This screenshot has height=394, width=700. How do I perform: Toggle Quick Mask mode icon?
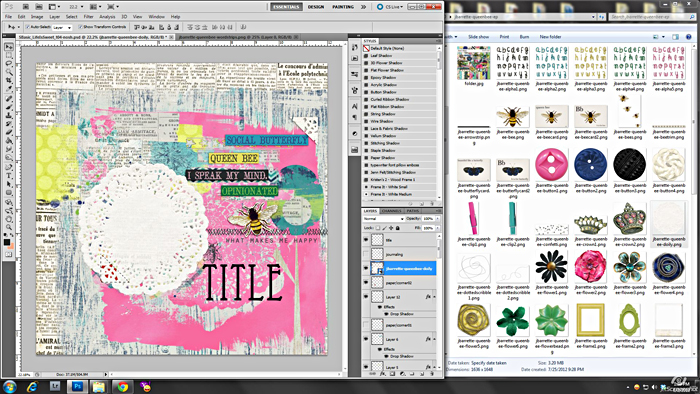click(8, 254)
